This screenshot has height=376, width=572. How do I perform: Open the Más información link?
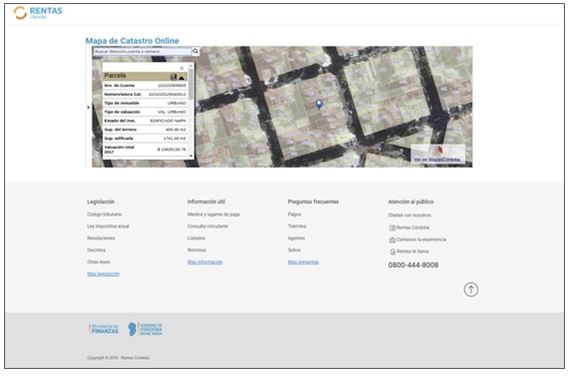[x=205, y=262]
